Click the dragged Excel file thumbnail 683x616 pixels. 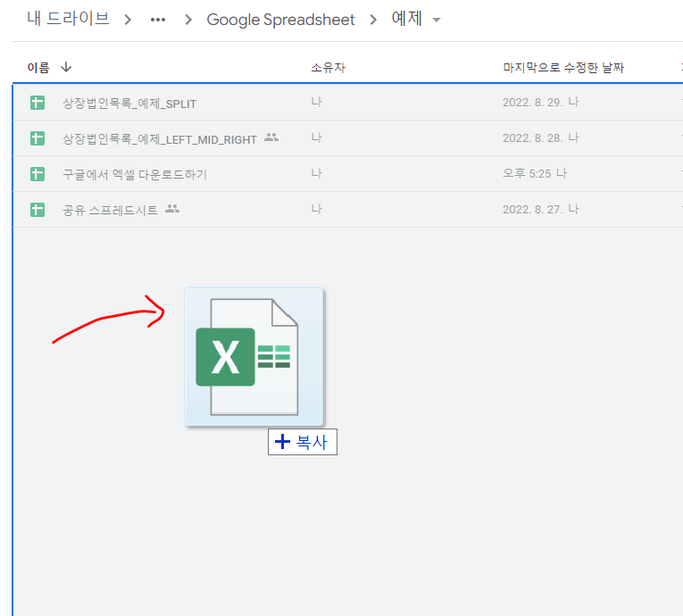point(254,357)
